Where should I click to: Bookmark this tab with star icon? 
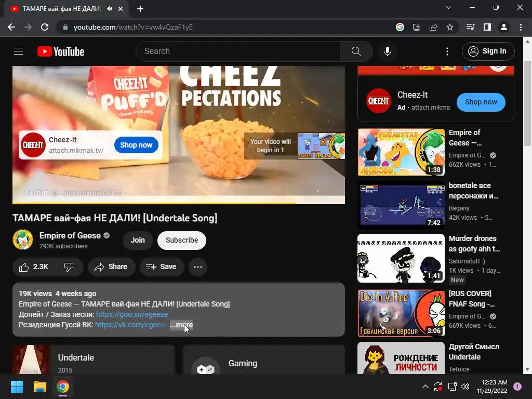[x=450, y=27]
